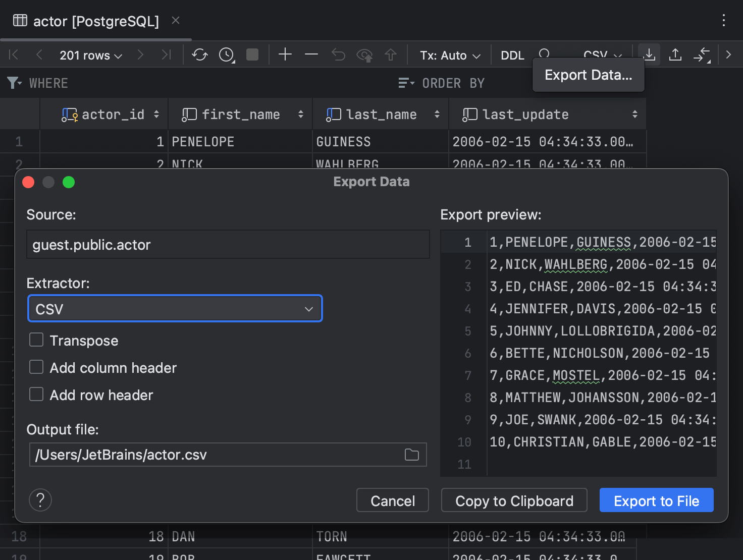Click the Export to File button
Viewport: 743px width, 560px height.
(x=656, y=500)
